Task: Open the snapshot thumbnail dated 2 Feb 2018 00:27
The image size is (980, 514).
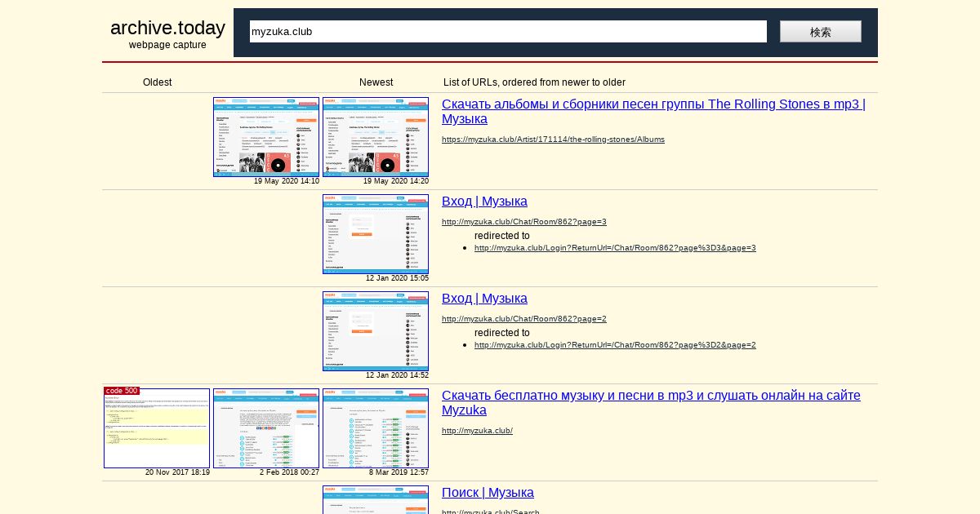Action: pyautogui.click(x=266, y=428)
